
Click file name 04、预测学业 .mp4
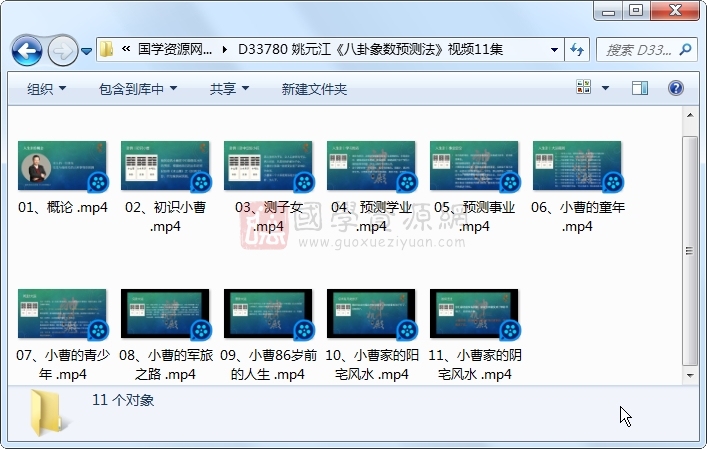[x=372, y=216]
